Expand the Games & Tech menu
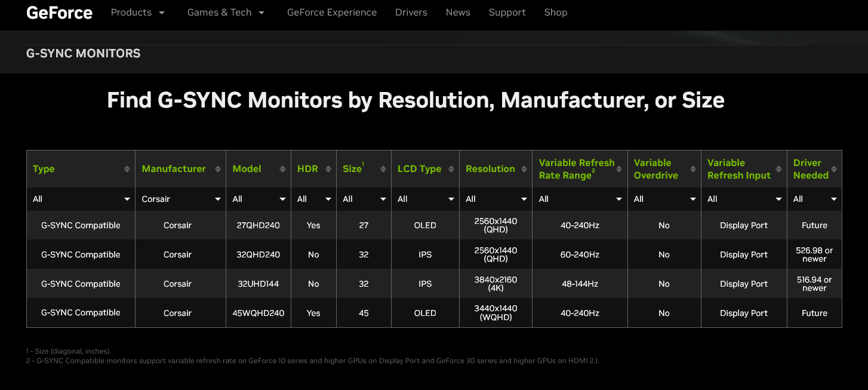Screen dimensions: 868x390 tap(226, 12)
